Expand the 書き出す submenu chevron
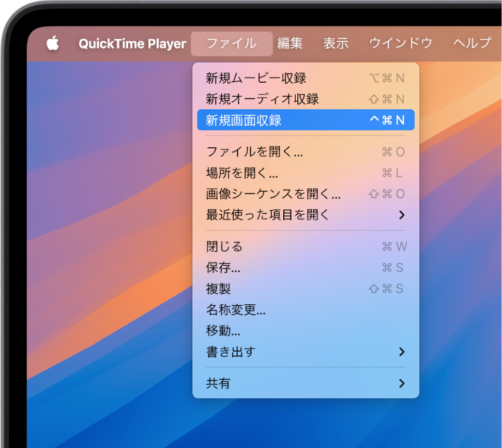 click(x=402, y=352)
